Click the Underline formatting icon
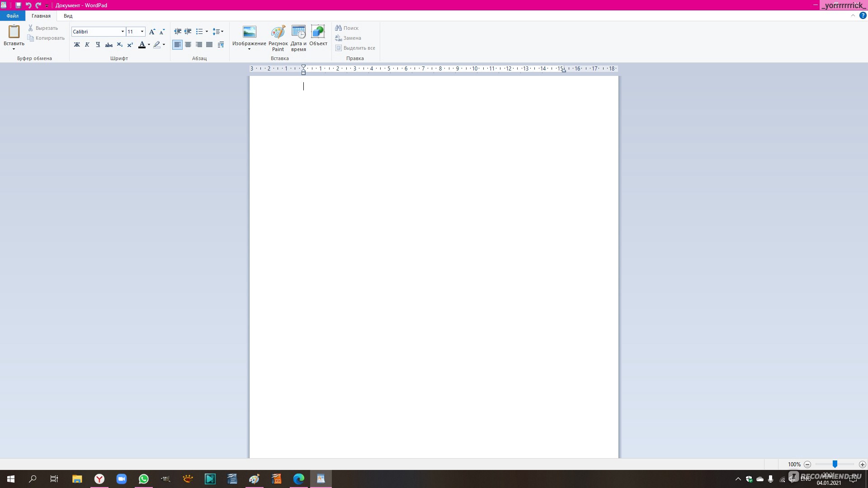 pyautogui.click(x=98, y=45)
